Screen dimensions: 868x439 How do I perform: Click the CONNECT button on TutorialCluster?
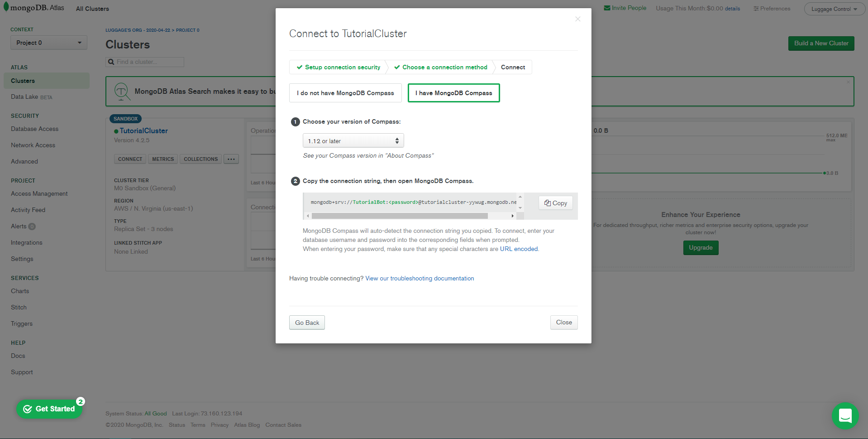(130, 159)
